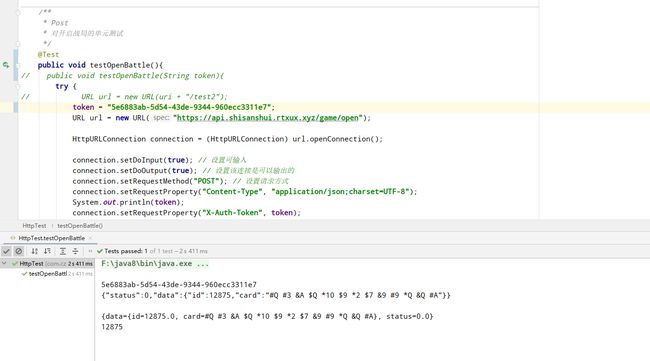Toggle the Show Passed tests checkmark
This screenshot has width=650, height=361.
pyautogui.click(x=6, y=251)
